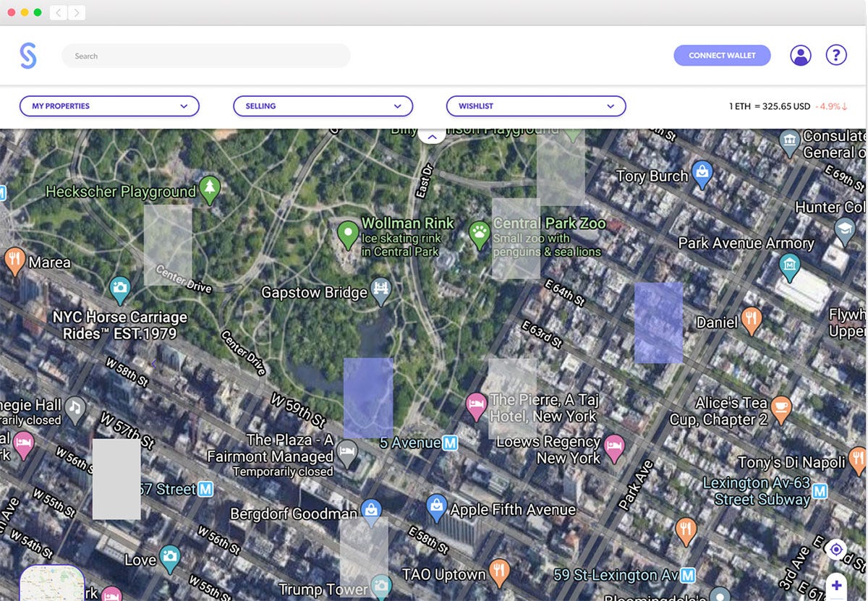Image resolution: width=868 pixels, height=601 pixels.
Task: Click the Lexington Av-63 Street subway icon
Action: point(820,492)
